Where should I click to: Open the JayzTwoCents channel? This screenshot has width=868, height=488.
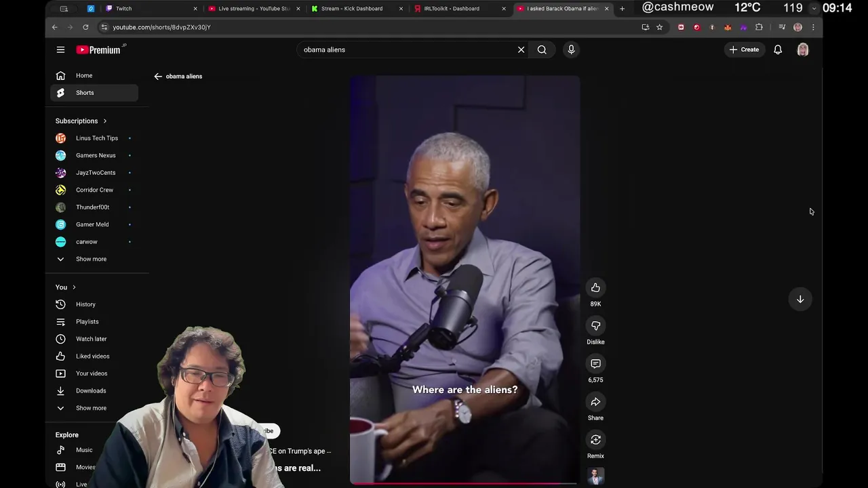pos(94,173)
